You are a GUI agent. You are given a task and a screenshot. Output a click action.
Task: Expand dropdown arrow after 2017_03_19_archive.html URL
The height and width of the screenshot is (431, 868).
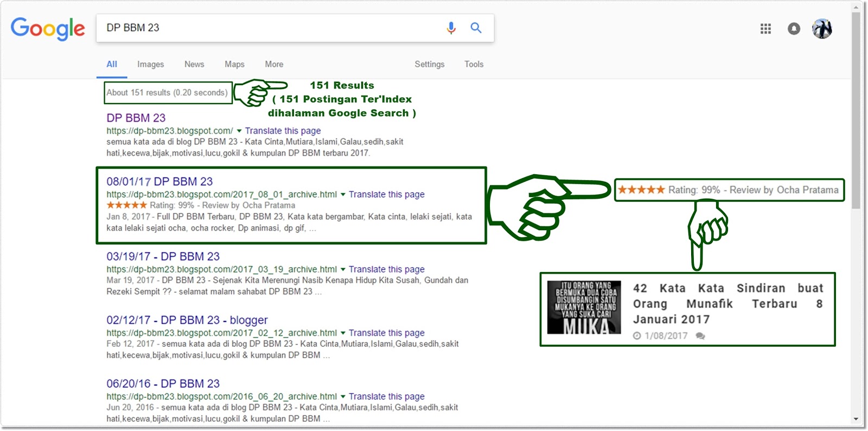(x=343, y=269)
